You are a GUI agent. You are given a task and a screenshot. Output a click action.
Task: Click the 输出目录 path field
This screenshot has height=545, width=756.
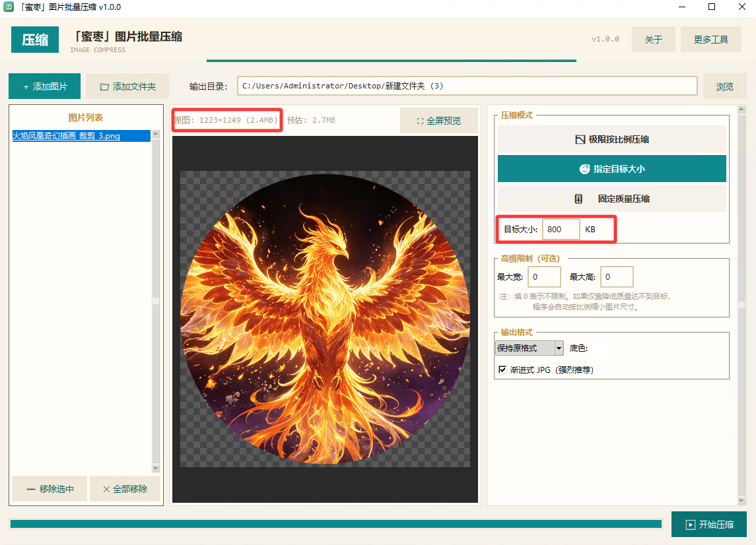467,86
